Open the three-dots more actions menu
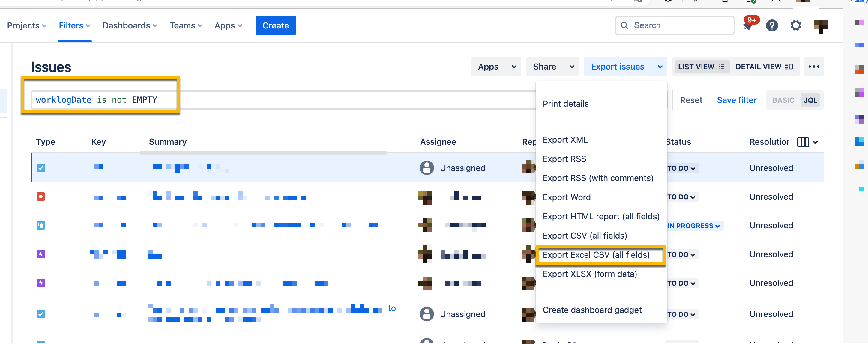The height and width of the screenshot is (344, 868). 813,67
